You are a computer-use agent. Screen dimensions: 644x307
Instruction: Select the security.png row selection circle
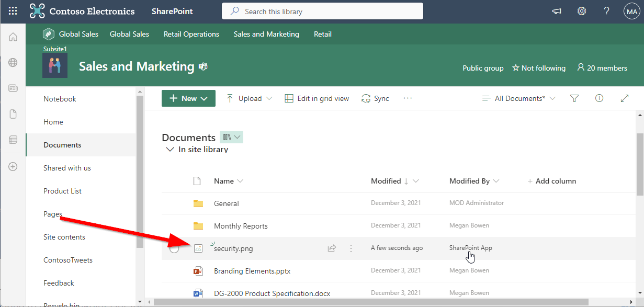[174, 248]
